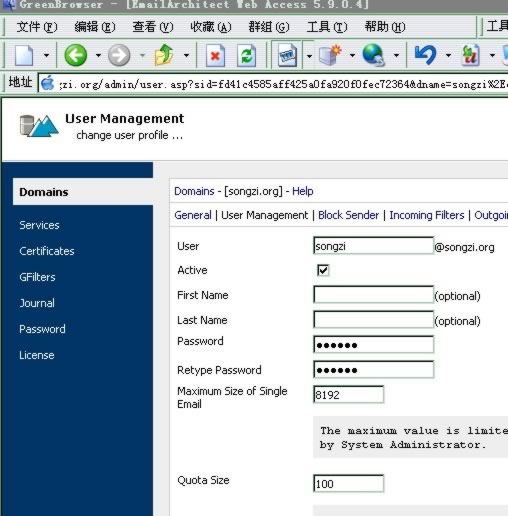Click the Domains breadcrumb link
This screenshot has width=508, height=516.
(x=194, y=191)
